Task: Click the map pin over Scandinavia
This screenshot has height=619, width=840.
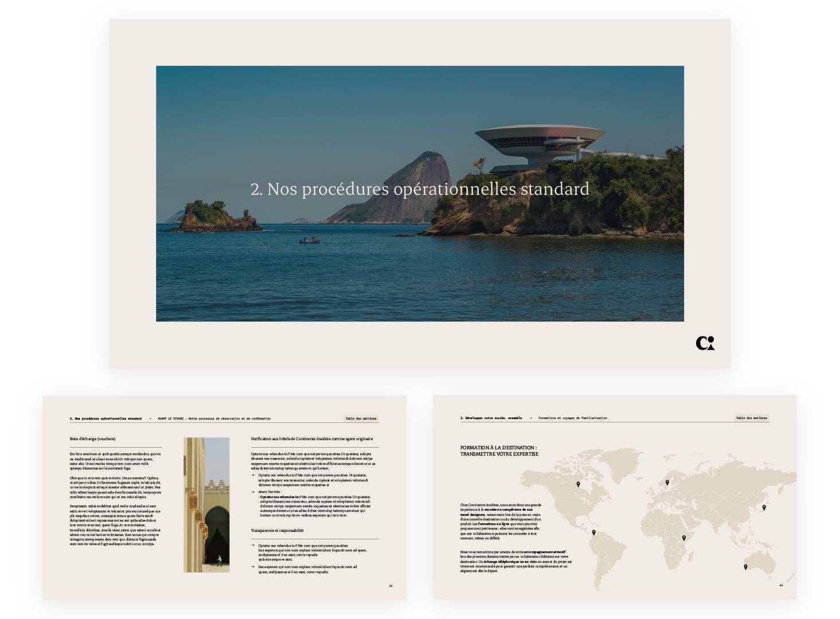Action: click(667, 483)
